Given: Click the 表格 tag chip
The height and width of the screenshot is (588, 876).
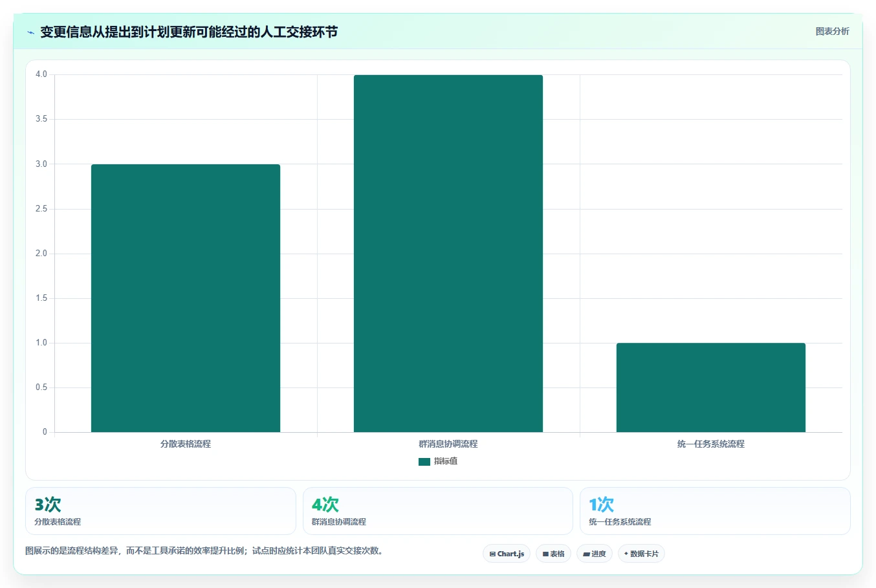Looking at the screenshot, I should pos(553,554).
